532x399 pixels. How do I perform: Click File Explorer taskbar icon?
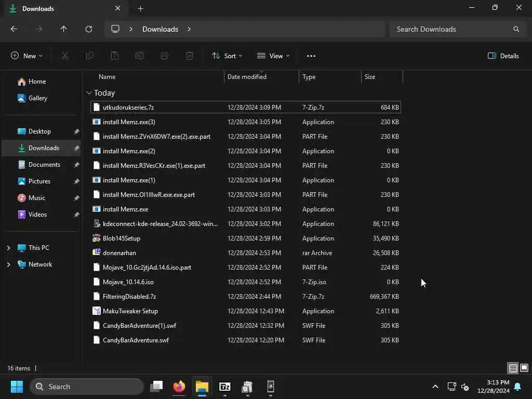[x=202, y=387]
